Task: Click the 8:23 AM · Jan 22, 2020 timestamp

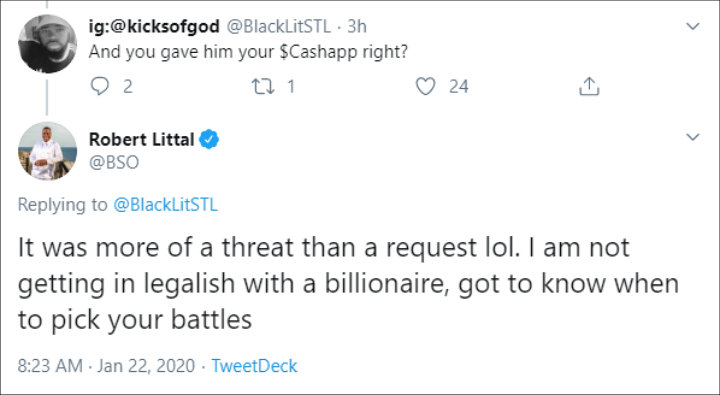Action: click(x=107, y=366)
